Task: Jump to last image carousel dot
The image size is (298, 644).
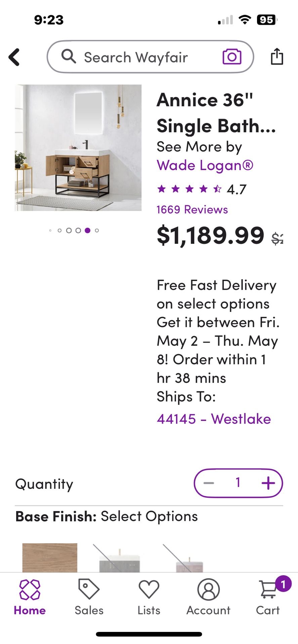Action: coord(97,230)
